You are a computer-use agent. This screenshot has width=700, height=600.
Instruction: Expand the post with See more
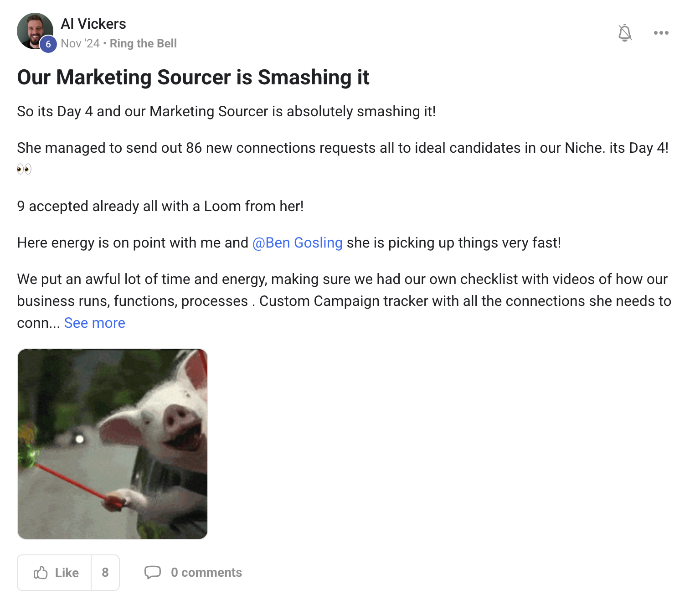coord(94,323)
